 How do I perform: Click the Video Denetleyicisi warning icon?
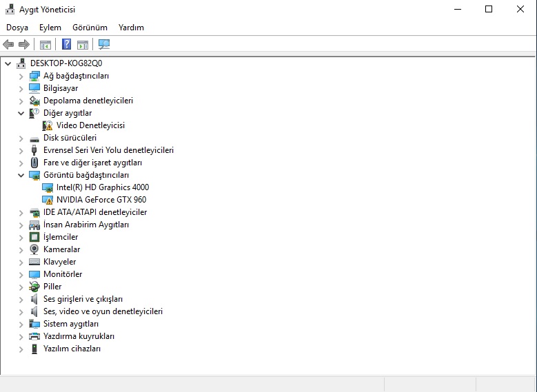(x=48, y=125)
